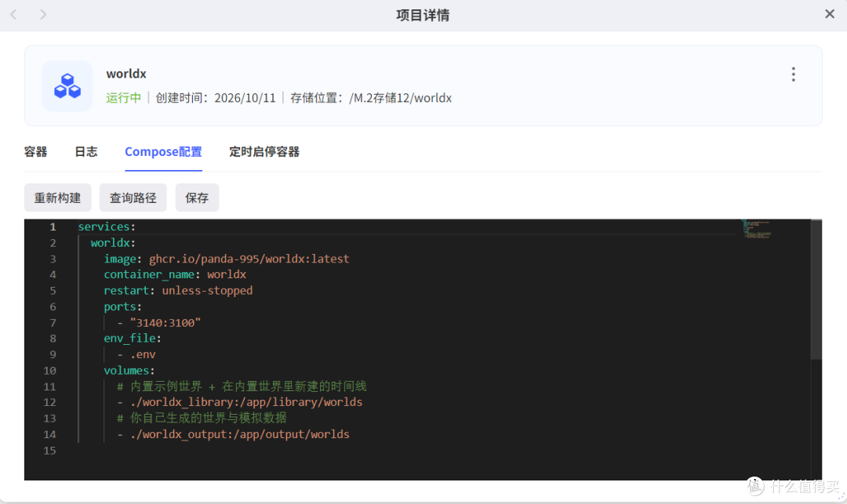Click the 'ports:' line
847x504 pixels.
pyautogui.click(x=122, y=306)
